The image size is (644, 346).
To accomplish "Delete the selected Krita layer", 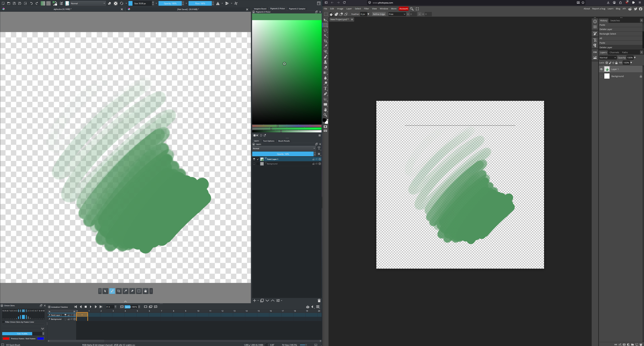I will click(x=319, y=300).
